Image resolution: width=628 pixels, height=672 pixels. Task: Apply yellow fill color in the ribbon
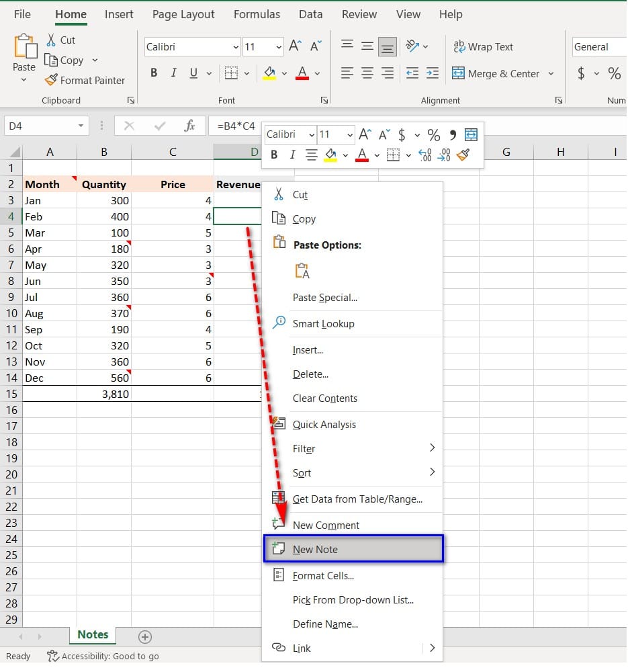coord(269,73)
